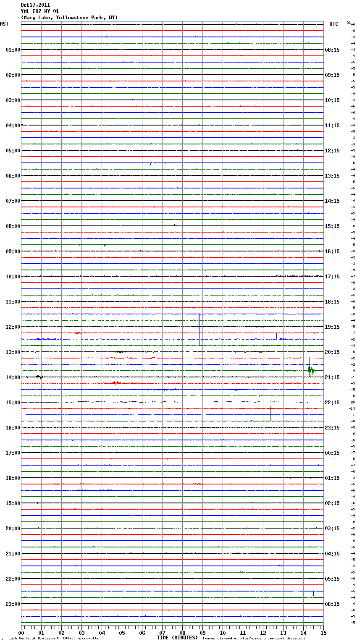357x644 pixels.
Task: Click the "08" minute axis tick label
Action: pyautogui.click(x=182, y=633)
